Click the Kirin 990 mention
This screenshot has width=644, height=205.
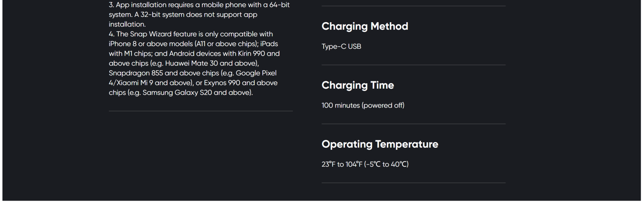click(251, 54)
